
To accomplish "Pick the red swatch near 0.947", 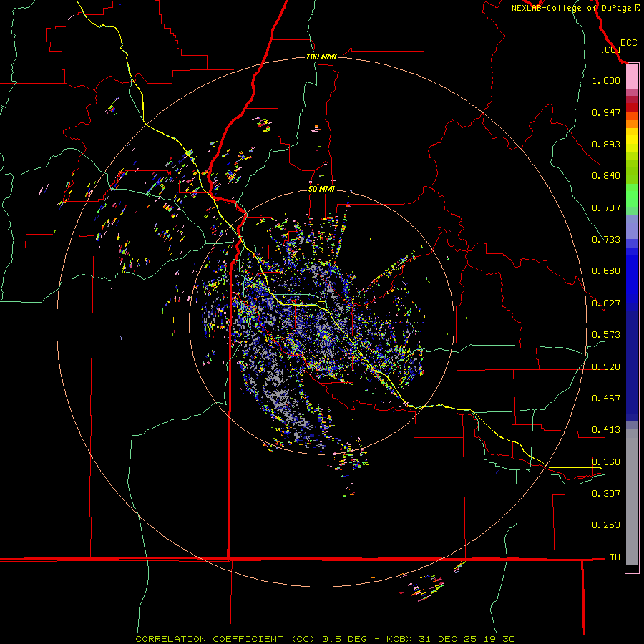I will 632,107.
